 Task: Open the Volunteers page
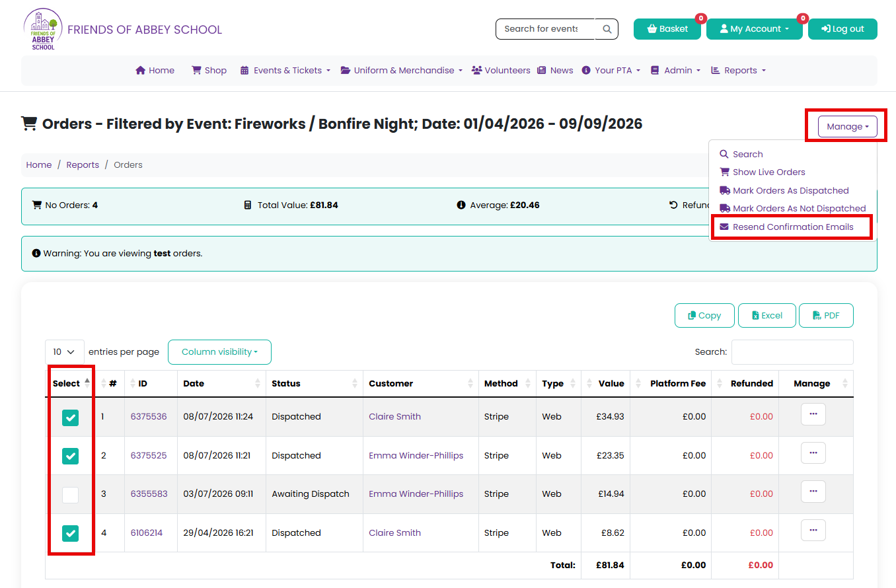coord(501,71)
